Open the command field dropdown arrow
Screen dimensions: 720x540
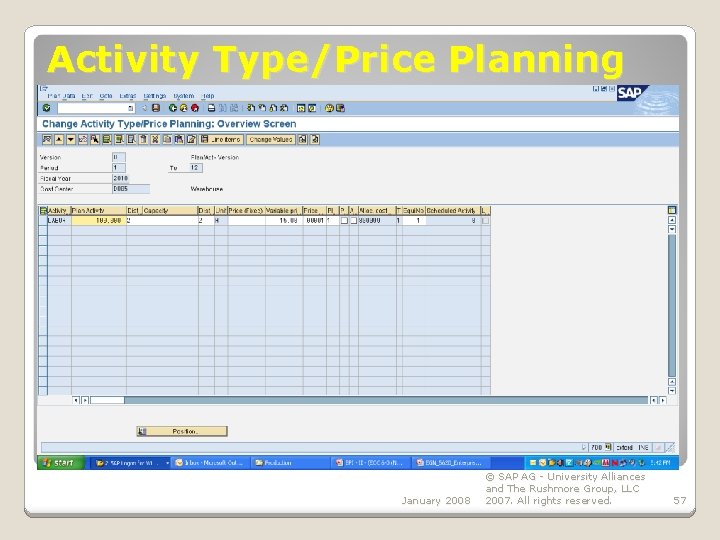click(130, 108)
